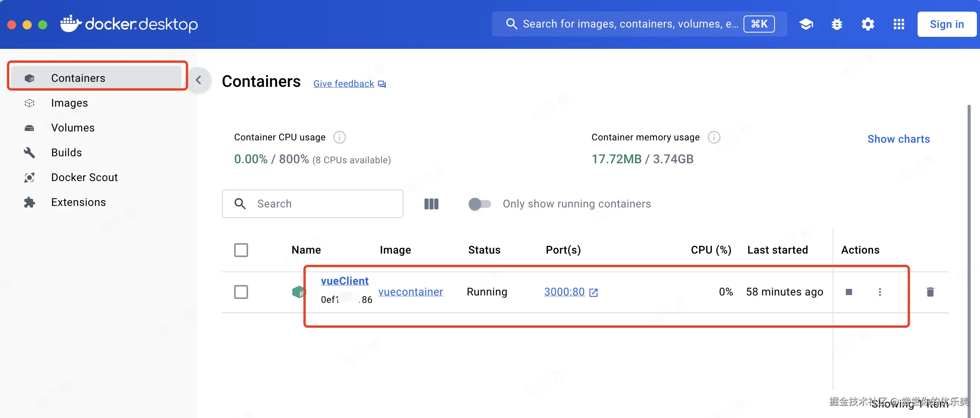This screenshot has height=418, width=980.
Task: Collapse the sidebar with chevron arrow
Action: point(198,80)
